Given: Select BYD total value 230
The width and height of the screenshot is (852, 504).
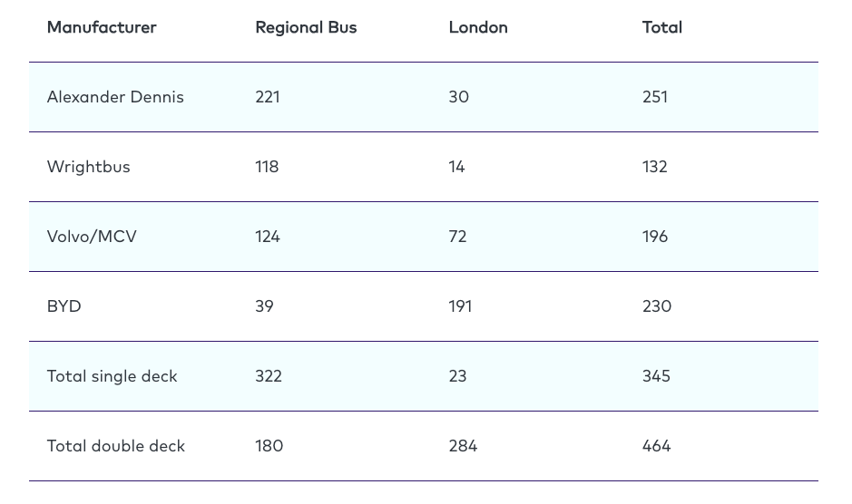Looking at the screenshot, I should (657, 306).
